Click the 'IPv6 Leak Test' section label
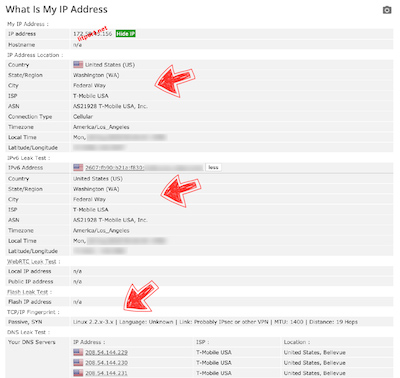 [x=29, y=158]
